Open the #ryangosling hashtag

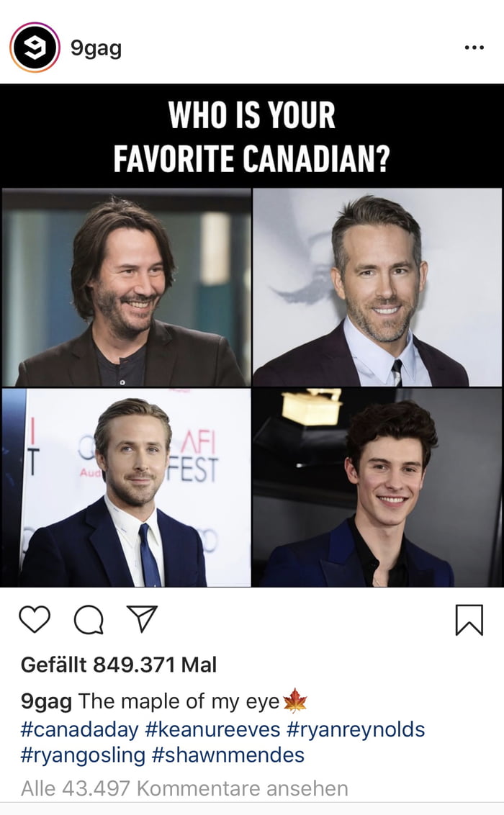tap(83, 755)
